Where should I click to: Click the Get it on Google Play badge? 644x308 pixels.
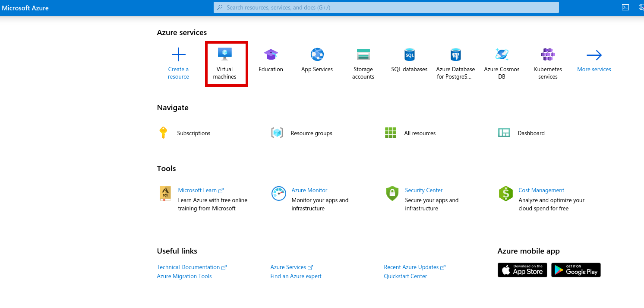(x=576, y=270)
